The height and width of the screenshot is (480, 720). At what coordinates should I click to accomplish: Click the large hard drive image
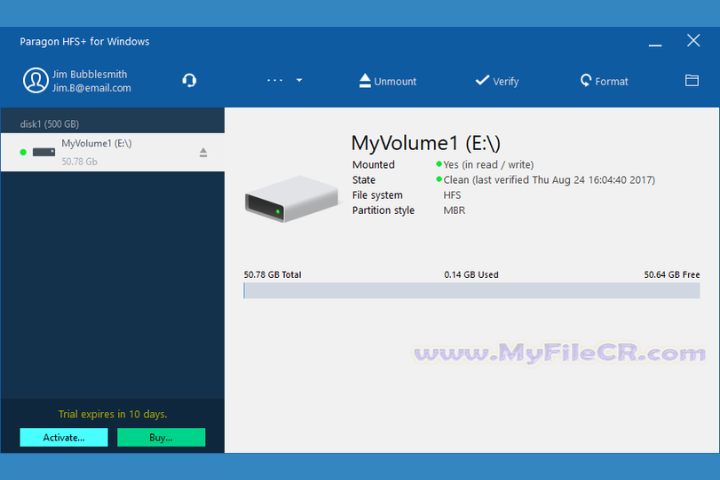292,199
